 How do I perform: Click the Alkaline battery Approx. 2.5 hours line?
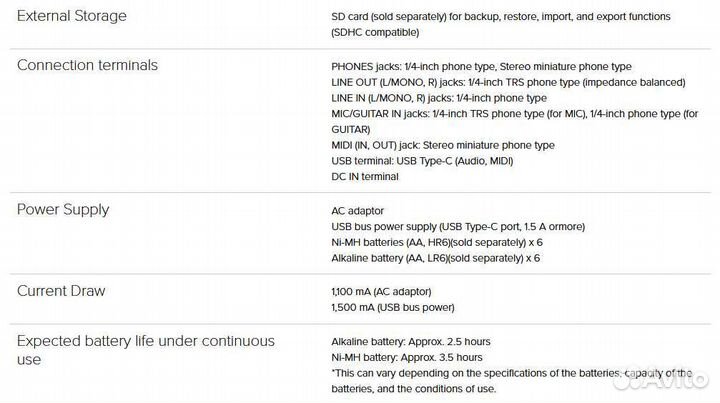411,341
